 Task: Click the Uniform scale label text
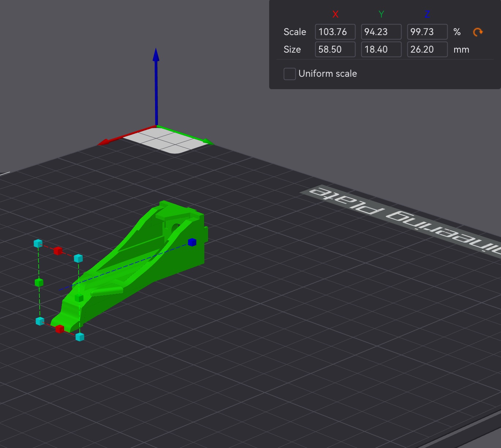coord(328,74)
